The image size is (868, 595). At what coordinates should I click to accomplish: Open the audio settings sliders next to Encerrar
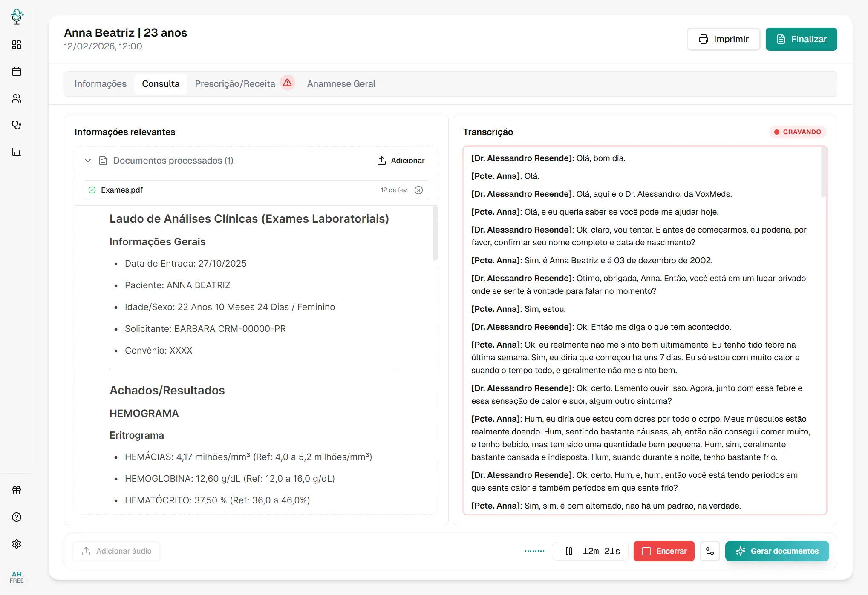click(710, 551)
